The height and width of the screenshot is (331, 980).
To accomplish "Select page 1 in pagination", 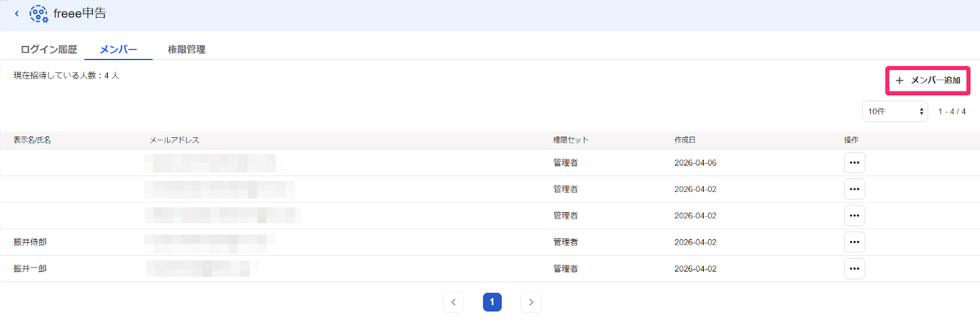I will [492, 302].
